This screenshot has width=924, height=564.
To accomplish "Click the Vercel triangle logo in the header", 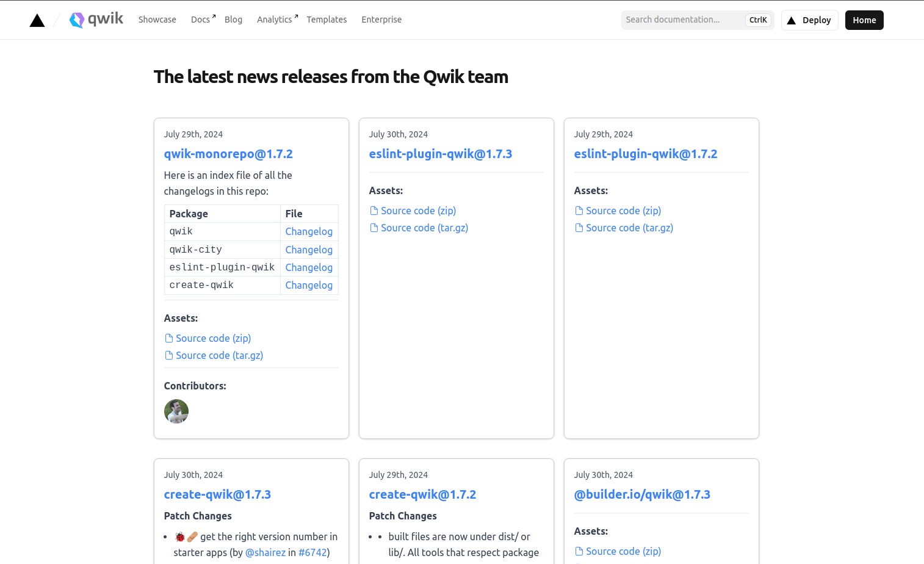I will (x=37, y=20).
